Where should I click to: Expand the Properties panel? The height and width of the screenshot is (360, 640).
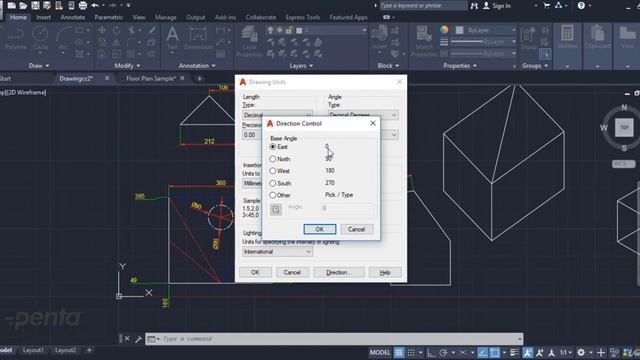pos(460,66)
